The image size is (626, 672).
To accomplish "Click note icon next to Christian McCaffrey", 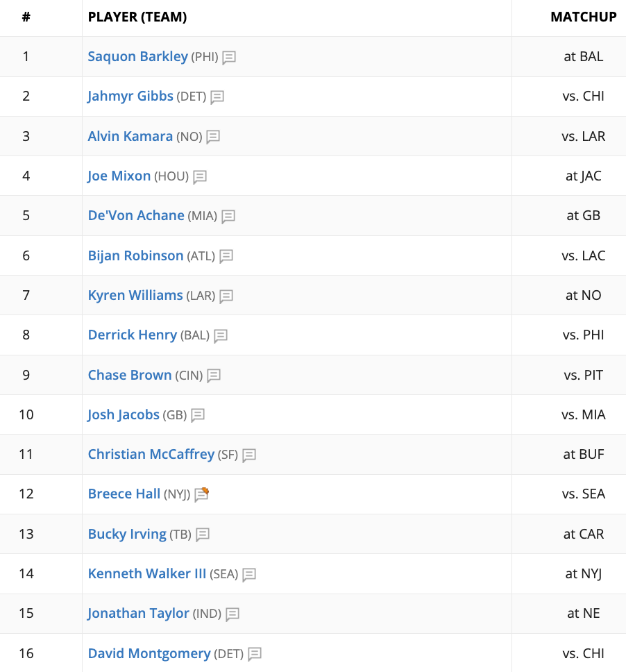I will [x=249, y=455].
